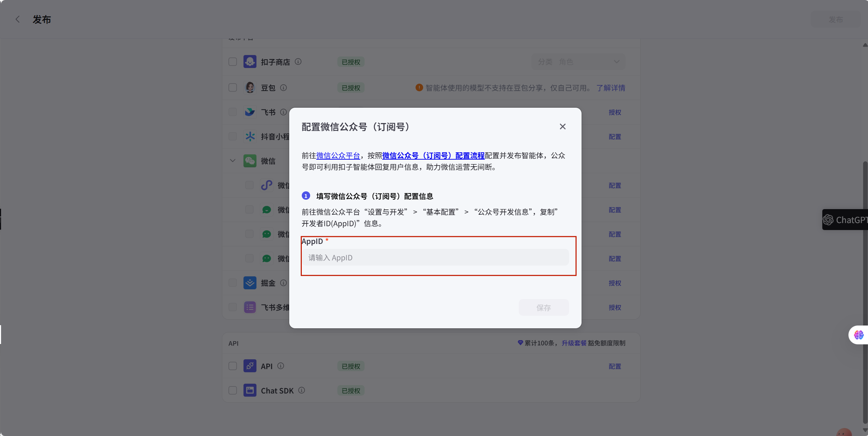Click info icon beside 扣子商店
The height and width of the screenshot is (436, 868).
click(x=298, y=62)
